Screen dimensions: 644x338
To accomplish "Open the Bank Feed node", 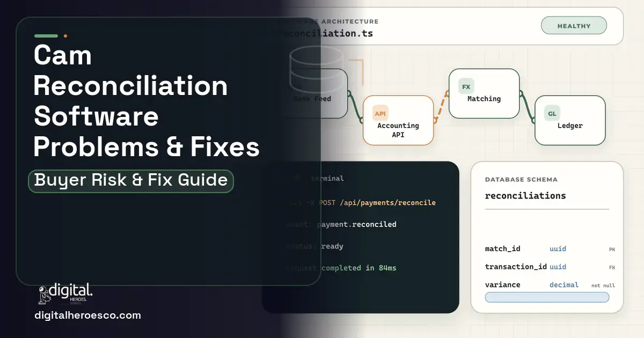I will tap(313, 93).
